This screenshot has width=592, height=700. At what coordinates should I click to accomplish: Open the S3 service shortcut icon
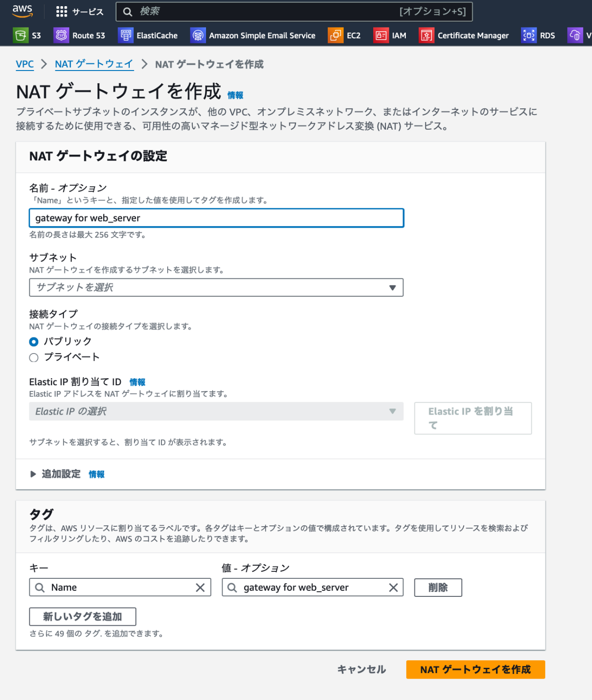pos(20,35)
